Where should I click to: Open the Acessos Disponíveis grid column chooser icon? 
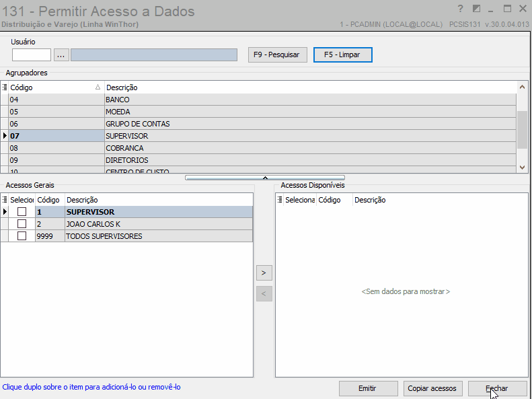tap(280, 200)
